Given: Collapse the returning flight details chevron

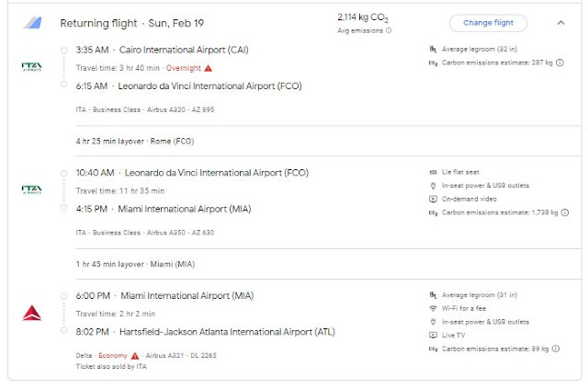Looking at the screenshot, I should (561, 23).
